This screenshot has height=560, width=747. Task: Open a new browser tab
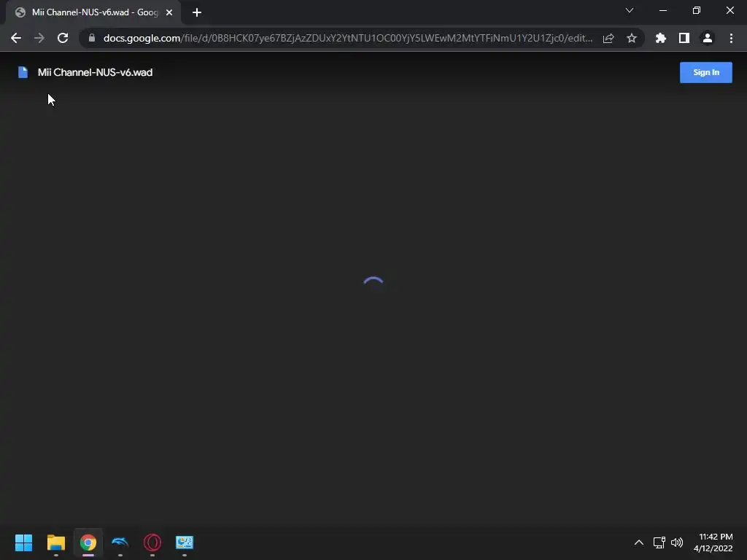pos(197,12)
